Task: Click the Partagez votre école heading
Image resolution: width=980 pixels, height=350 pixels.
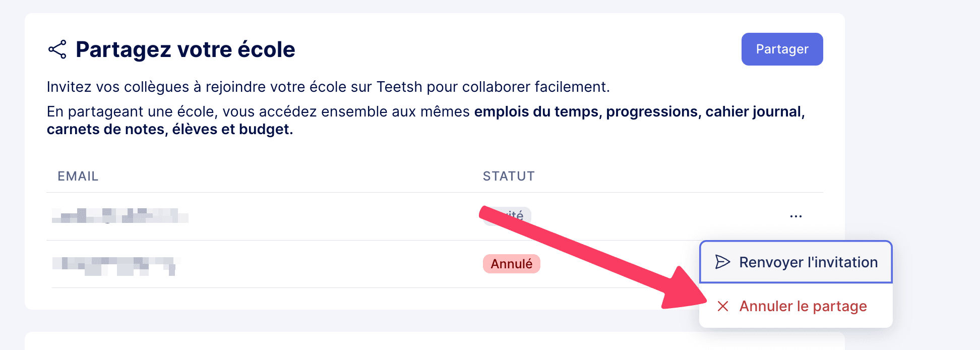Action: click(x=185, y=49)
